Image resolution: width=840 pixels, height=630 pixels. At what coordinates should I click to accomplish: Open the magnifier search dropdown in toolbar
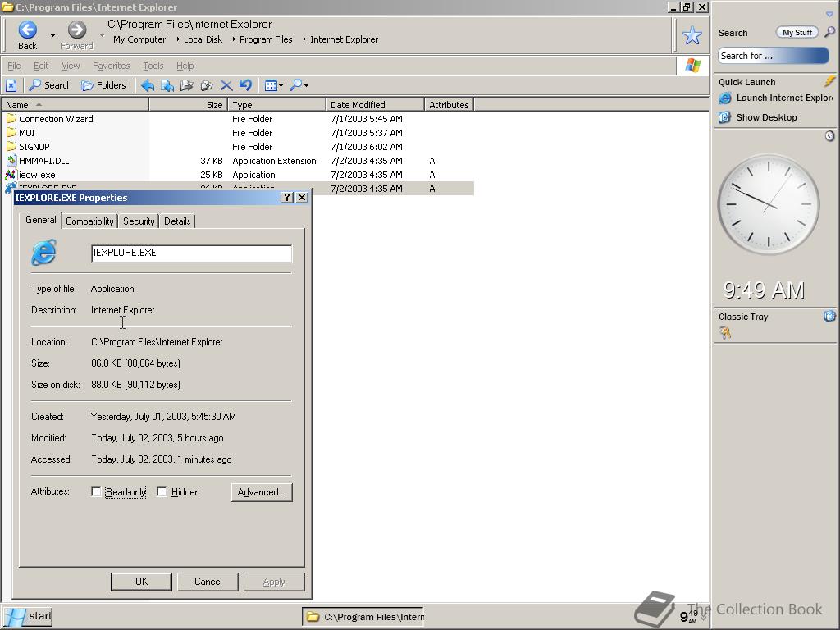(x=299, y=85)
